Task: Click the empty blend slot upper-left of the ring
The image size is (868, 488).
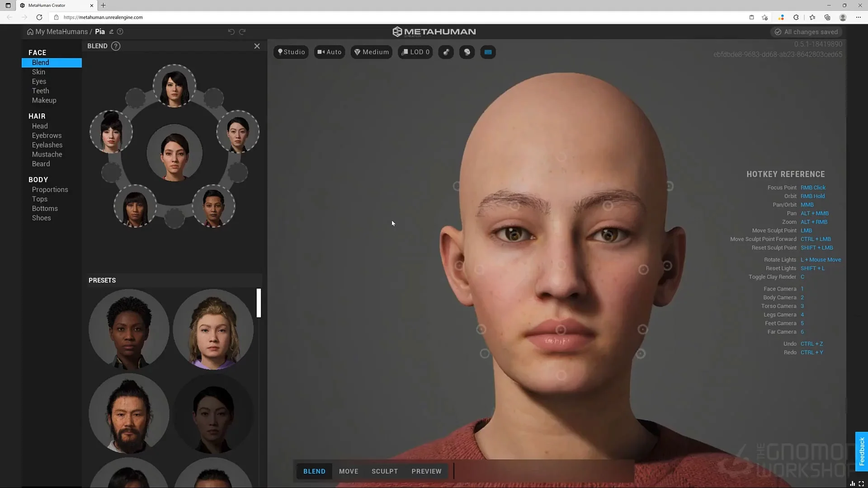Action: tap(135, 98)
